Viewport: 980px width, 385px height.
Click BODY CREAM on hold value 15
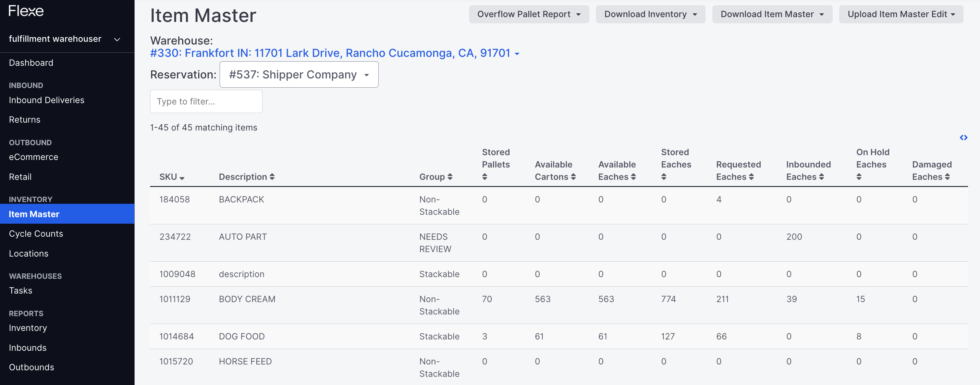[x=860, y=299]
